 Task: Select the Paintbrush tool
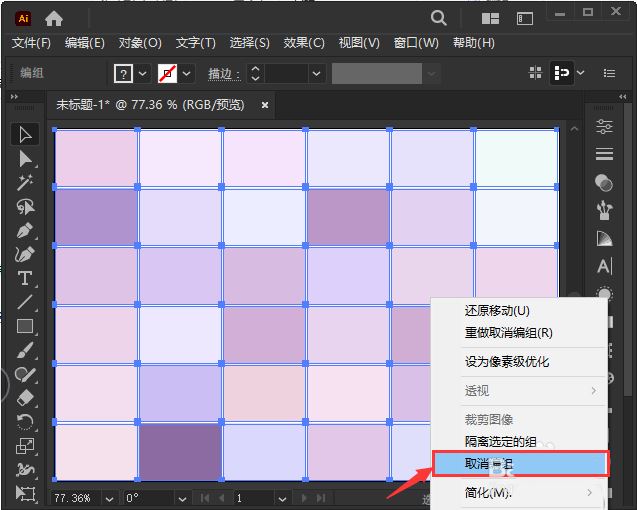pos(25,350)
